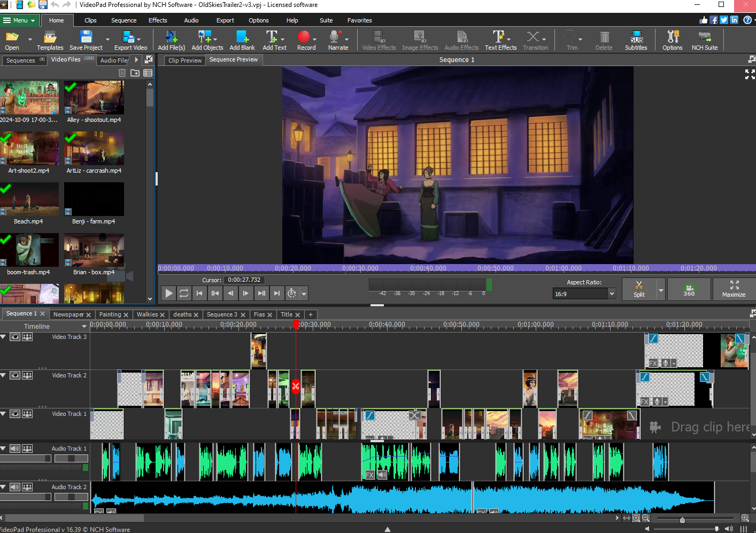
Task: Open the Timeline mode dropdown
Action: coord(84,326)
